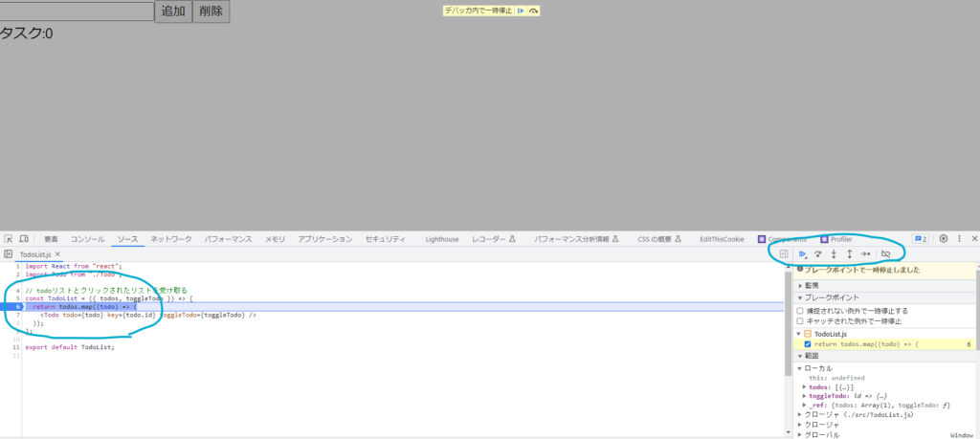Image resolution: width=980 pixels, height=439 pixels.
Task: Step out of current function
Action: tap(850, 254)
